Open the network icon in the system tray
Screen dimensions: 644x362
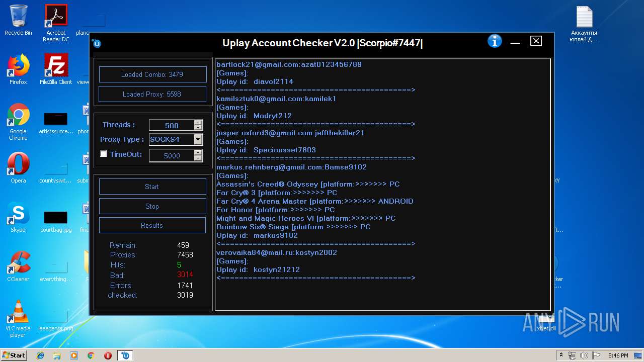point(572,355)
